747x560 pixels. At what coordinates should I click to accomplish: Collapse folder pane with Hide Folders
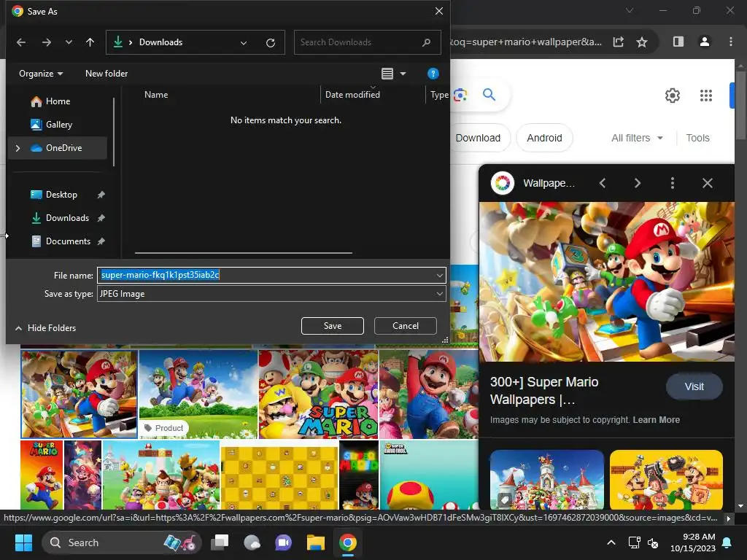pyautogui.click(x=45, y=328)
